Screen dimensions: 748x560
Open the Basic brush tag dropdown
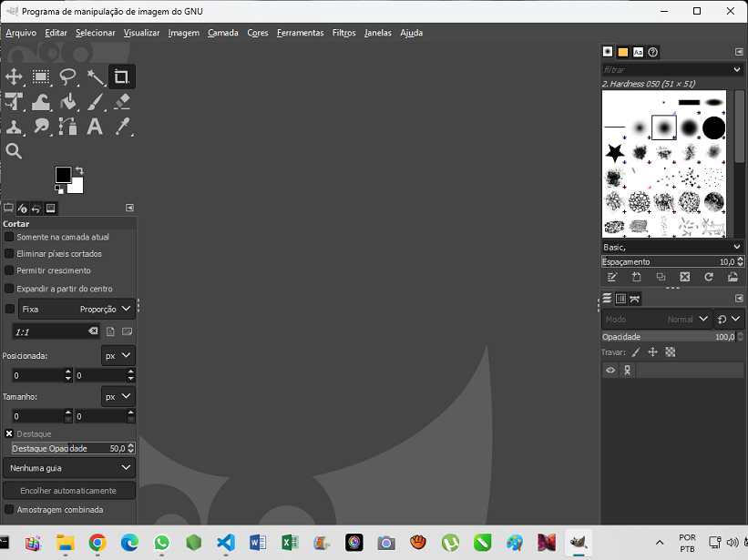point(672,247)
